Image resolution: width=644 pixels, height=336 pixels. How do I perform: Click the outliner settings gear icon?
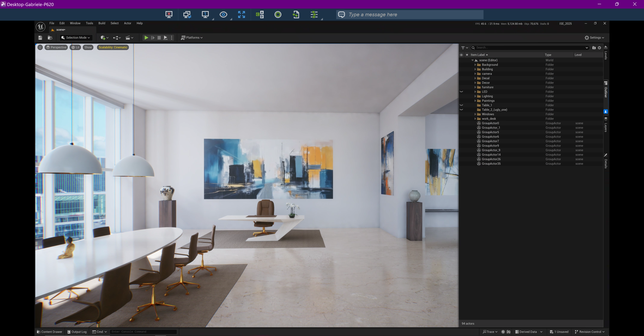tap(600, 48)
